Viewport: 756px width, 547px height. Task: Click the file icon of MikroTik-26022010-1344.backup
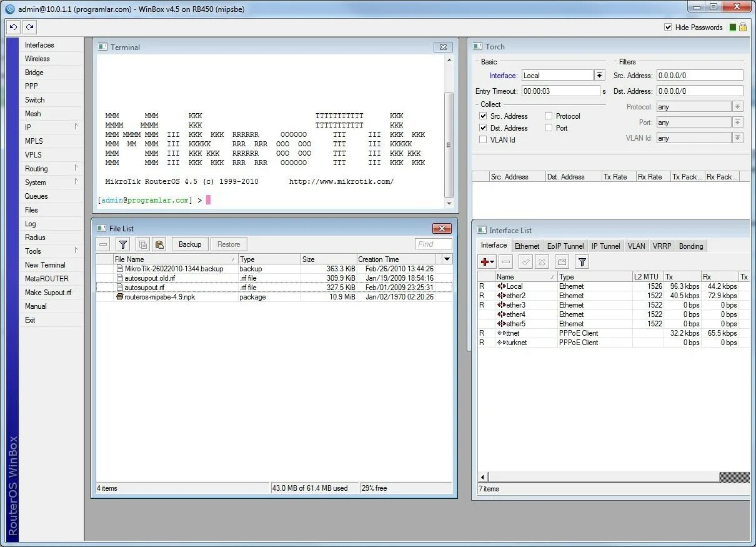(x=120, y=268)
